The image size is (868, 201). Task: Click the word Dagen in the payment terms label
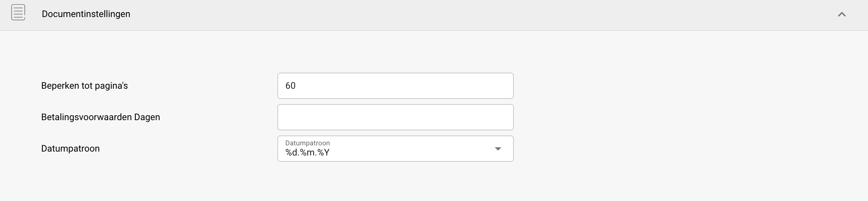point(147,117)
